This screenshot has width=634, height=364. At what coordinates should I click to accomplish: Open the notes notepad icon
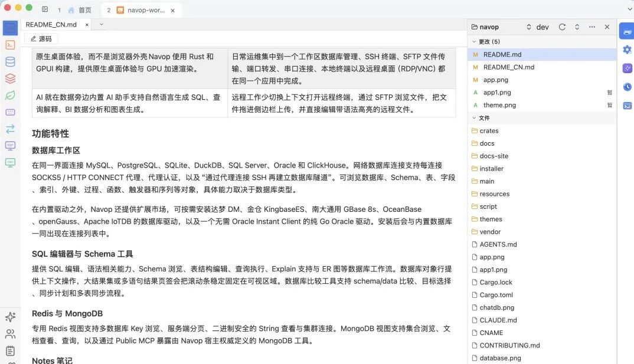pos(10,350)
